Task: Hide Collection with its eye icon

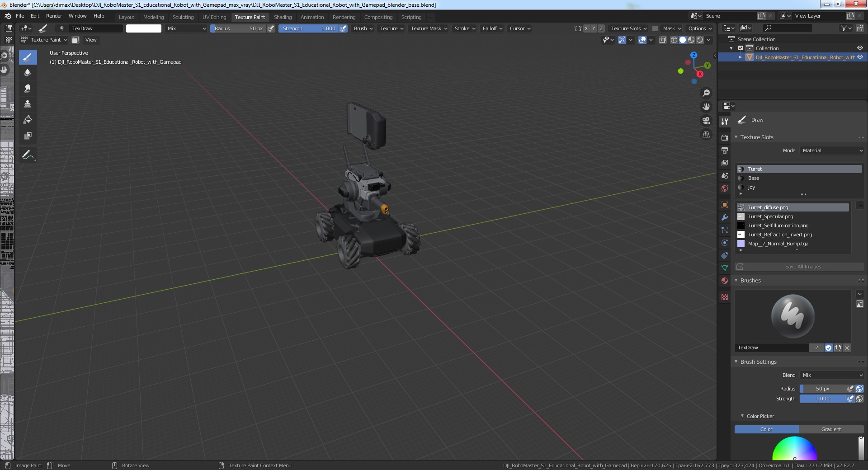Action: tap(860, 48)
